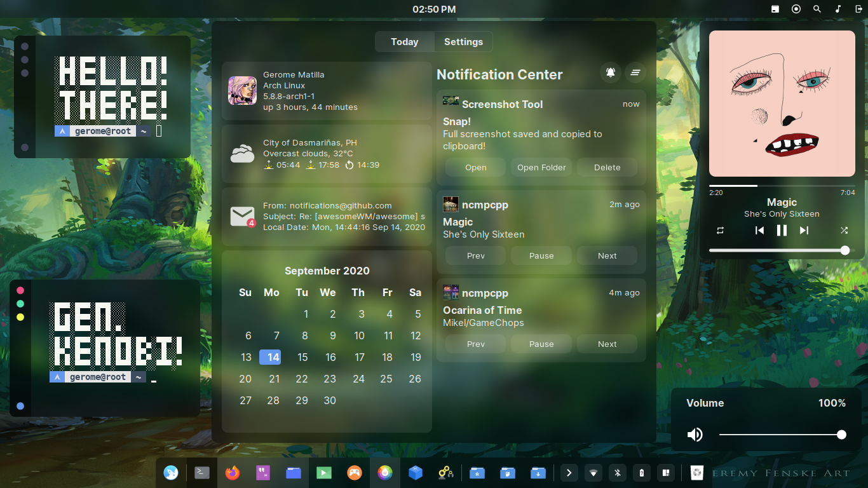Screen dimensions: 868x488
Task: Pause the song in the music player
Action: pos(782,230)
